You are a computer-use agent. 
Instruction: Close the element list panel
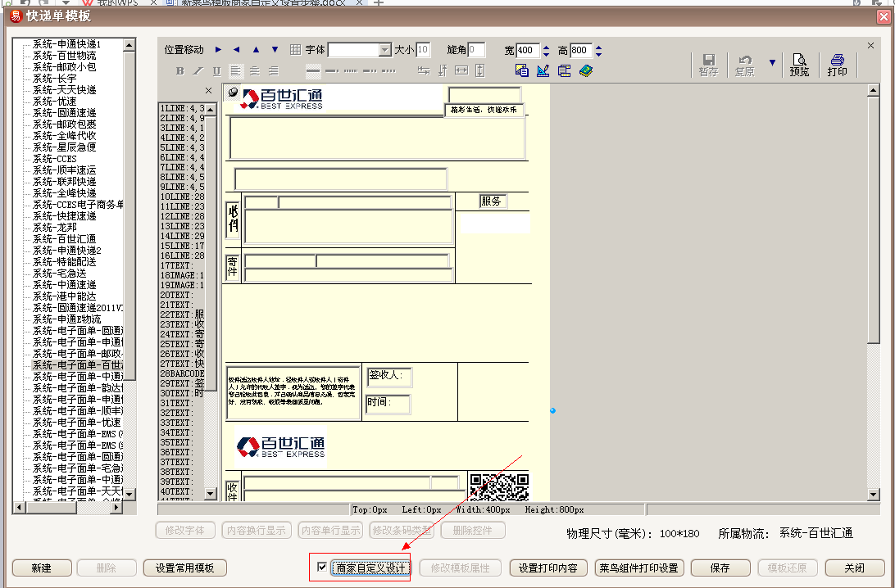(209, 91)
